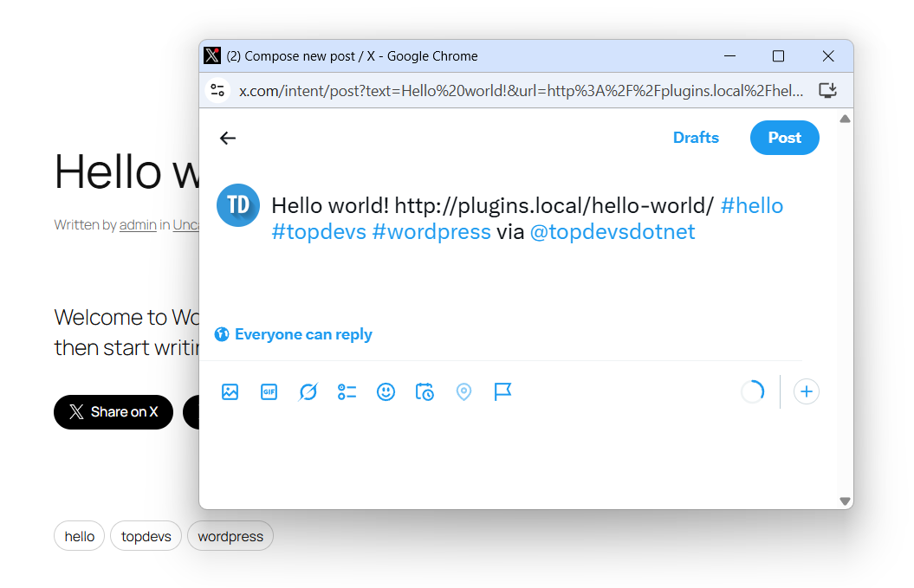Select the topdevs tag on blog page

pyautogui.click(x=146, y=536)
